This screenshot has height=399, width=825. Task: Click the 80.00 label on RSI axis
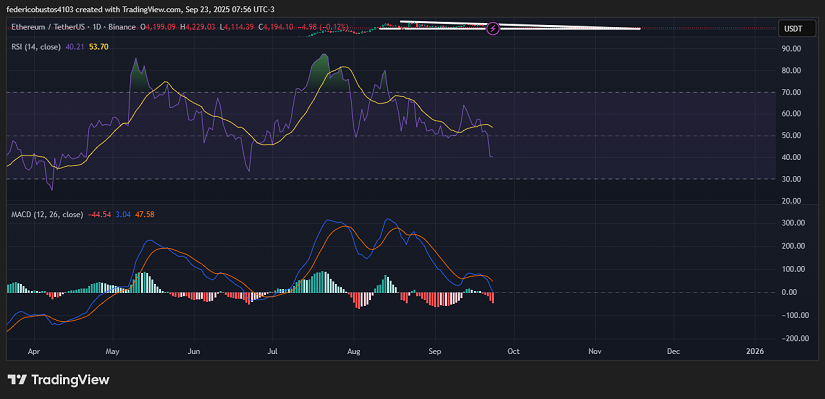(x=790, y=71)
